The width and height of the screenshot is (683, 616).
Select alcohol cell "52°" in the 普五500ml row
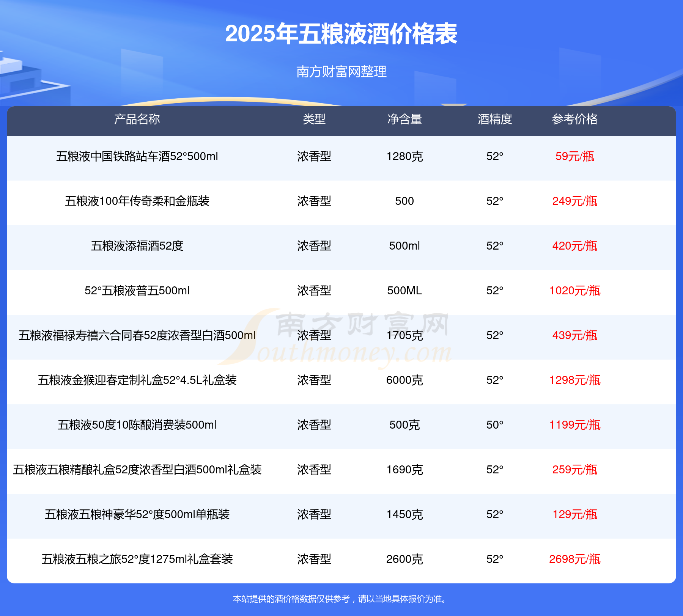pyautogui.click(x=495, y=291)
